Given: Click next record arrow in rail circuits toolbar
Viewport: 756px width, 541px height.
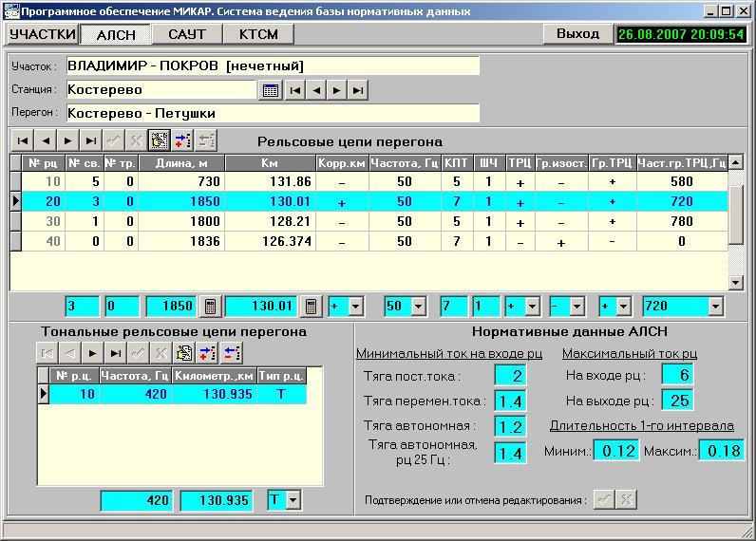Looking at the screenshot, I should tap(67, 140).
